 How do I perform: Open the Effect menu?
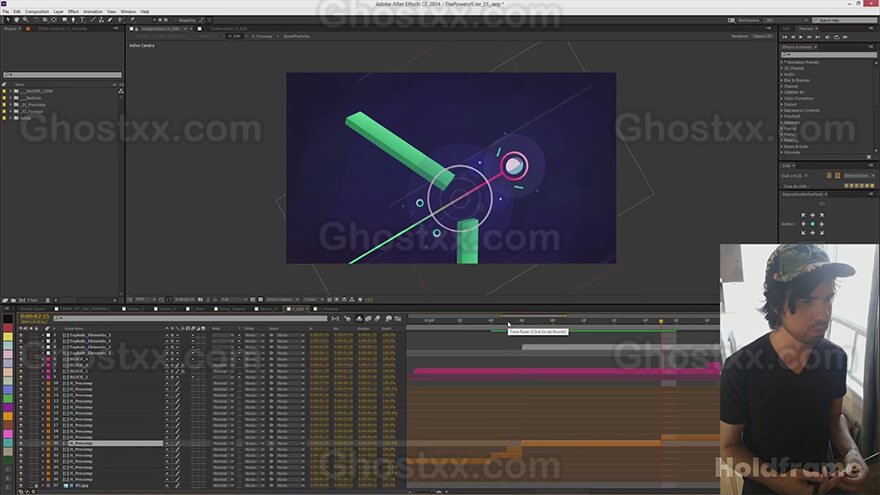click(x=73, y=11)
